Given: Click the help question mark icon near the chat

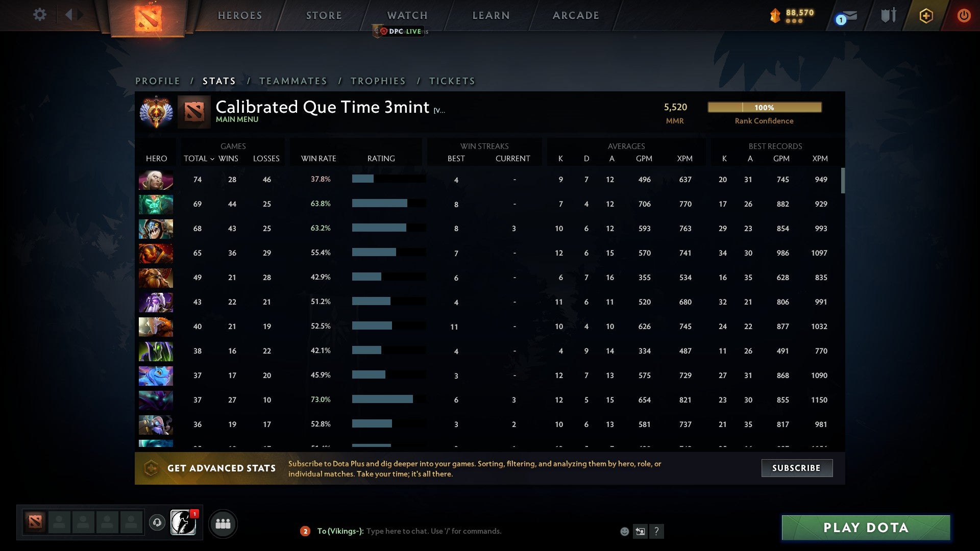Looking at the screenshot, I should click(657, 531).
